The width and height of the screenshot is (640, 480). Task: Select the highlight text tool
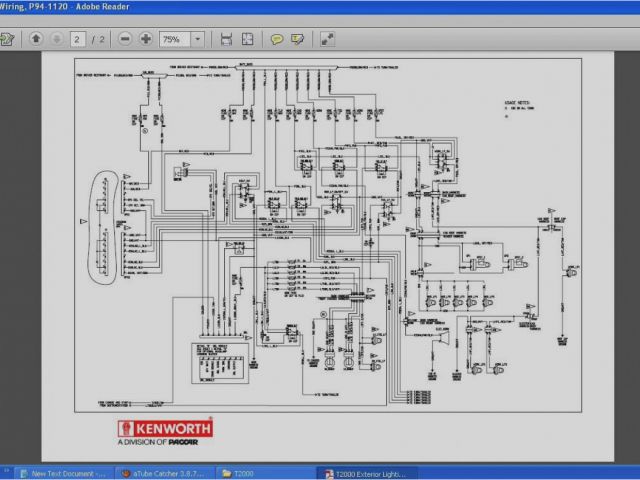point(297,39)
